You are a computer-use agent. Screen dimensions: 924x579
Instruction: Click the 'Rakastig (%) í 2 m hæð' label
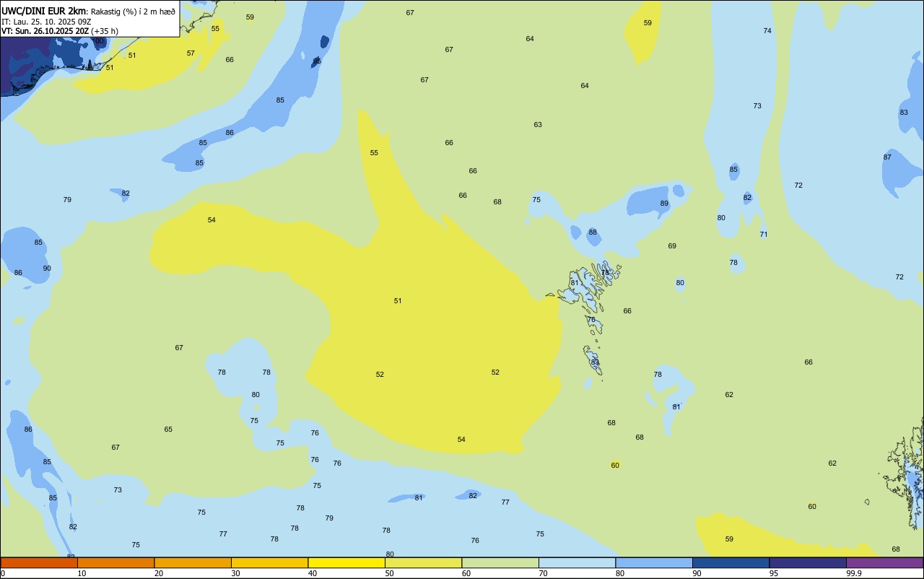pos(134,12)
